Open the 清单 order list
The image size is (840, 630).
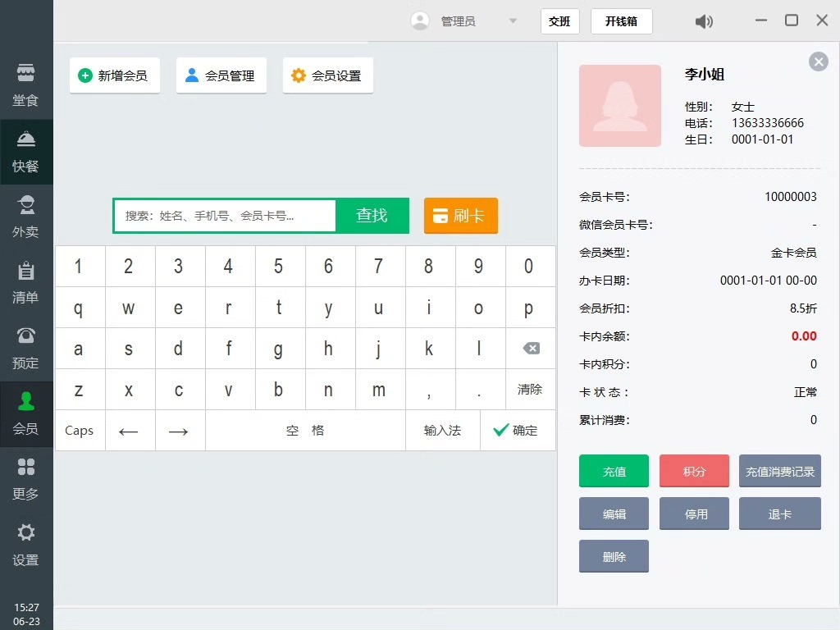[x=26, y=282]
